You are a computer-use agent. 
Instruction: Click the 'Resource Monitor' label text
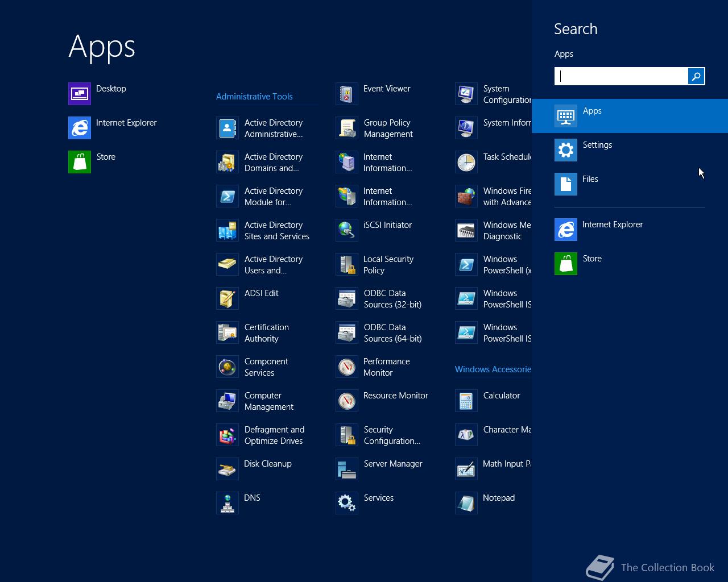[x=396, y=396]
